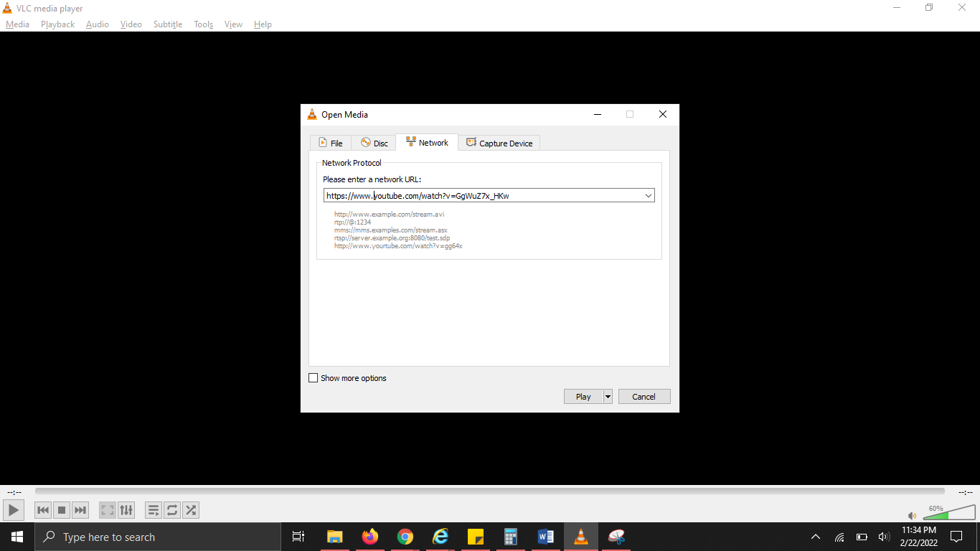Open the Video menu
Viewport: 980px width, 551px height.
131,24
